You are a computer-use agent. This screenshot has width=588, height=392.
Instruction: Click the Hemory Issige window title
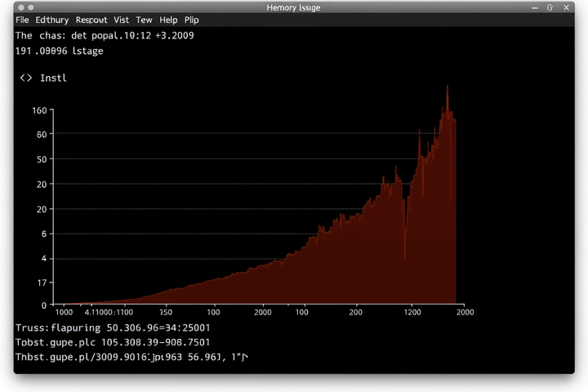293,7
